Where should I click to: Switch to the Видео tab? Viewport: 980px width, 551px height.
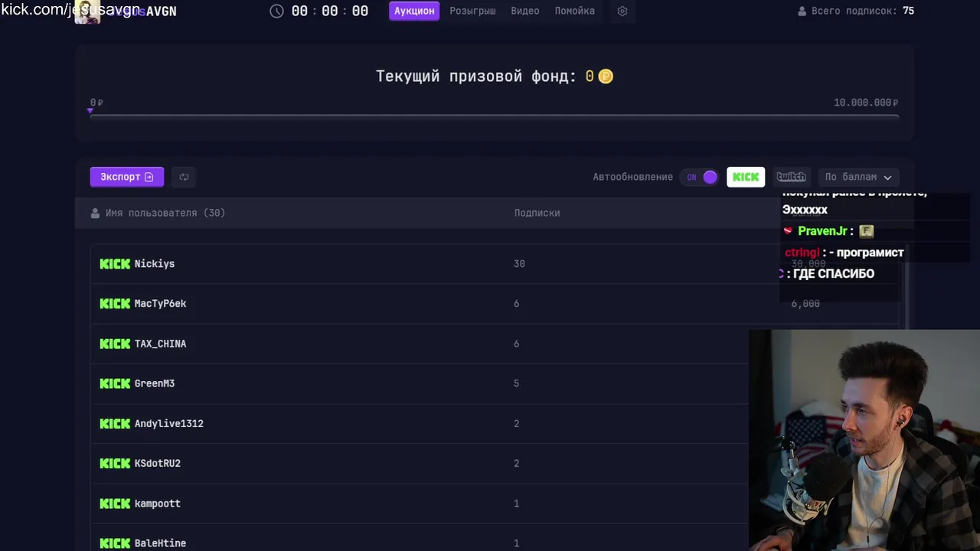point(525,11)
